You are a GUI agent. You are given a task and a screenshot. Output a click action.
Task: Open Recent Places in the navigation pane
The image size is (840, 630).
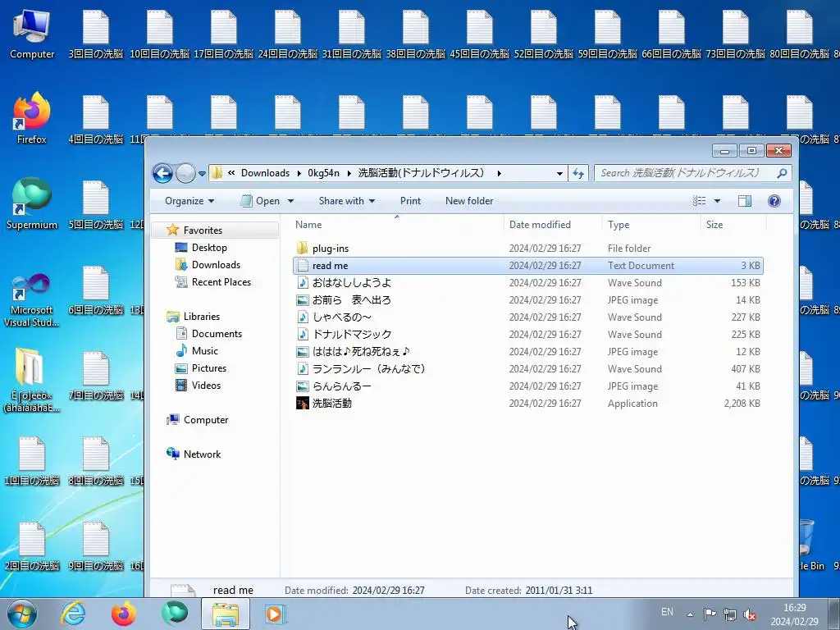click(221, 282)
